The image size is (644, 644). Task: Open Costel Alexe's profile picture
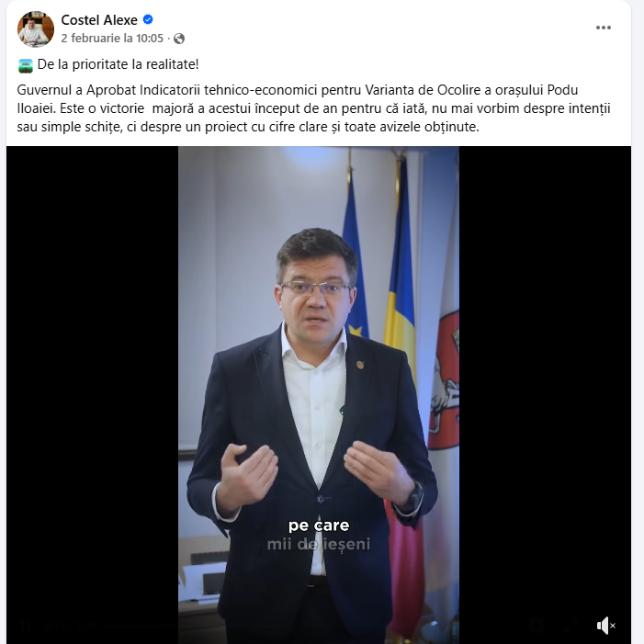(x=36, y=29)
